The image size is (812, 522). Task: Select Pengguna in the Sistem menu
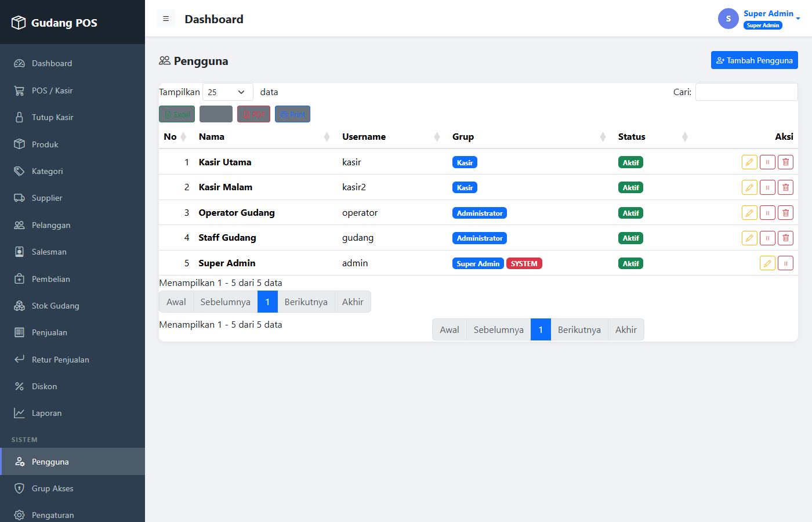click(72, 462)
